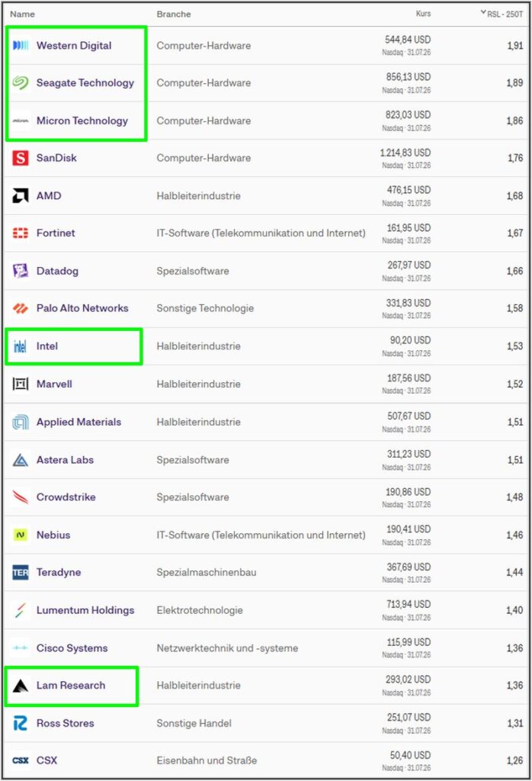Open the AMD stock link
This screenshot has height=781, width=532.
coord(49,196)
